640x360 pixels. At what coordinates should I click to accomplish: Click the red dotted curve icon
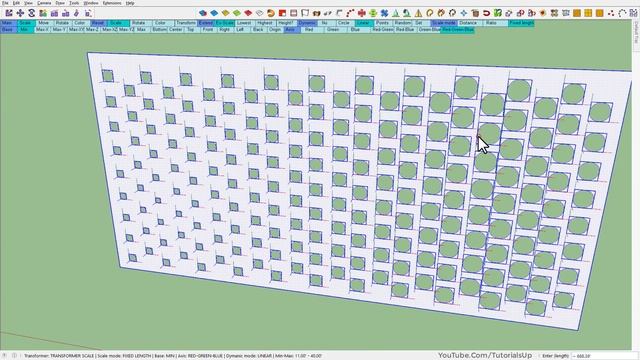350,13
